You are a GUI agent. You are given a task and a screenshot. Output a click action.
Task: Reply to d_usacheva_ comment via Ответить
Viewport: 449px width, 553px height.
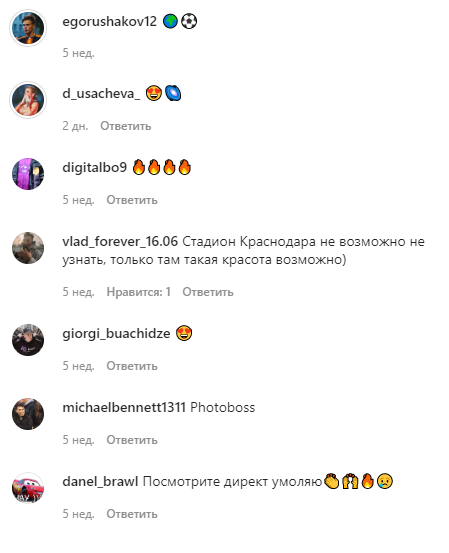[126, 126]
